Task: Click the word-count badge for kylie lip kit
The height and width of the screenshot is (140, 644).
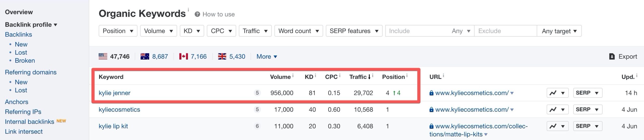Action: point(257,126)
